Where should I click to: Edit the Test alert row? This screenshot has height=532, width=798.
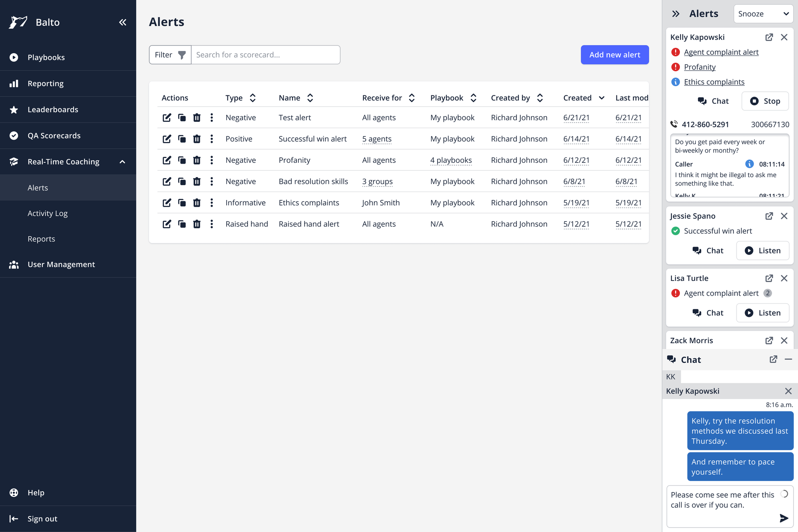167,118
